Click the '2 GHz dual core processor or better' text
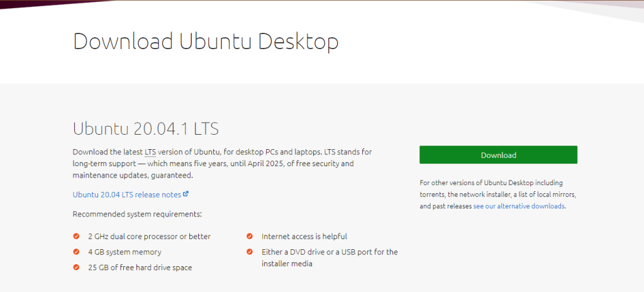This screenshot has height=292, width=644. click(150, 237)
